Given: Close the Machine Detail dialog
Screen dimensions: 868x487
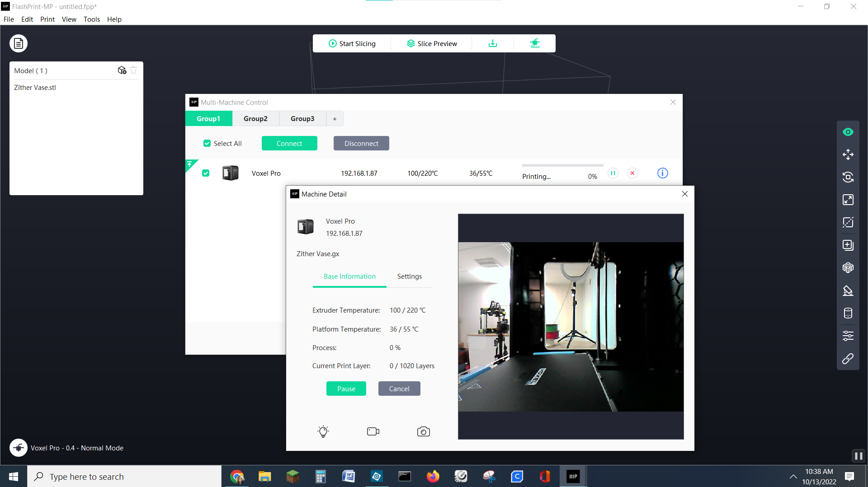Looking at the screenshot, I should [x=685, y=194].
